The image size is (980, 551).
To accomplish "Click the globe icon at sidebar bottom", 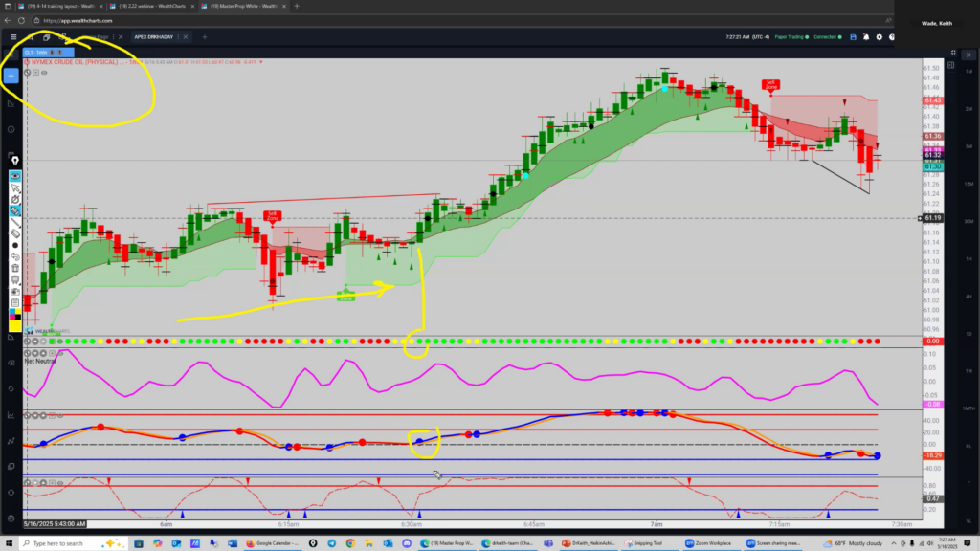I will (x=11, y=518).
